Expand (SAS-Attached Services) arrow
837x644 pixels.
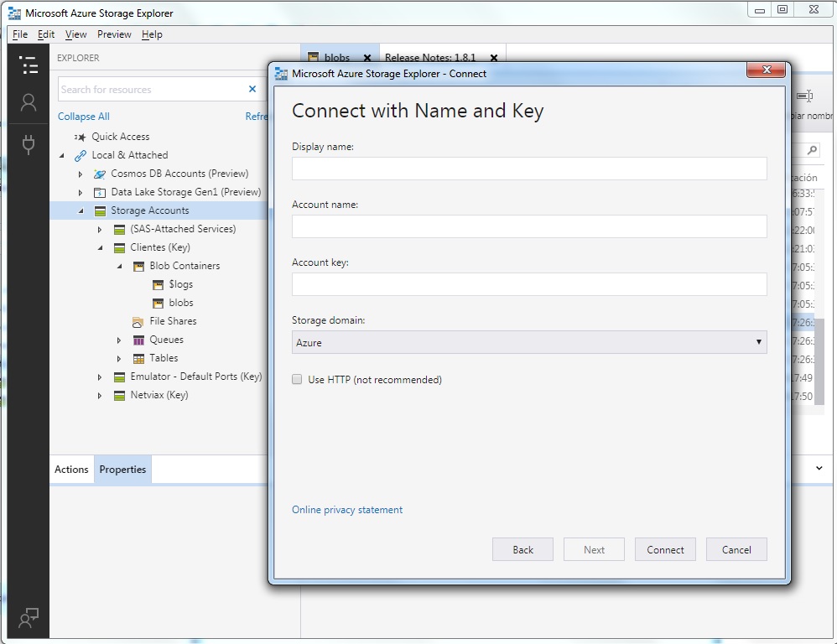[100, 230]
